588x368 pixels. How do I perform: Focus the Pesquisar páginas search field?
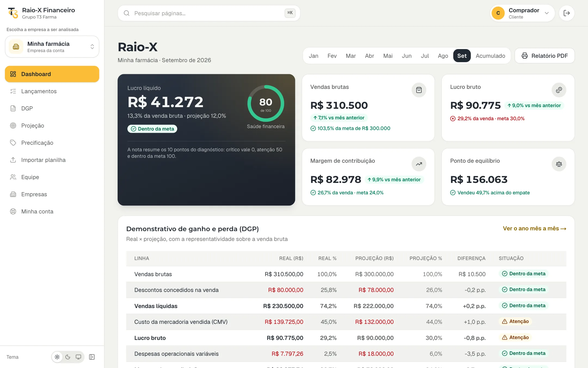(209, 13)
